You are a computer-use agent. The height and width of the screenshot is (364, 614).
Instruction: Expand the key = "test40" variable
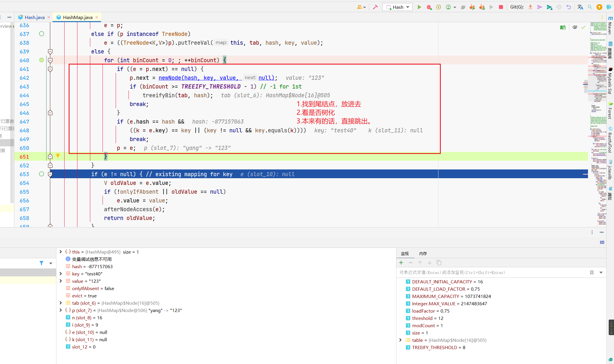[60, 274]
